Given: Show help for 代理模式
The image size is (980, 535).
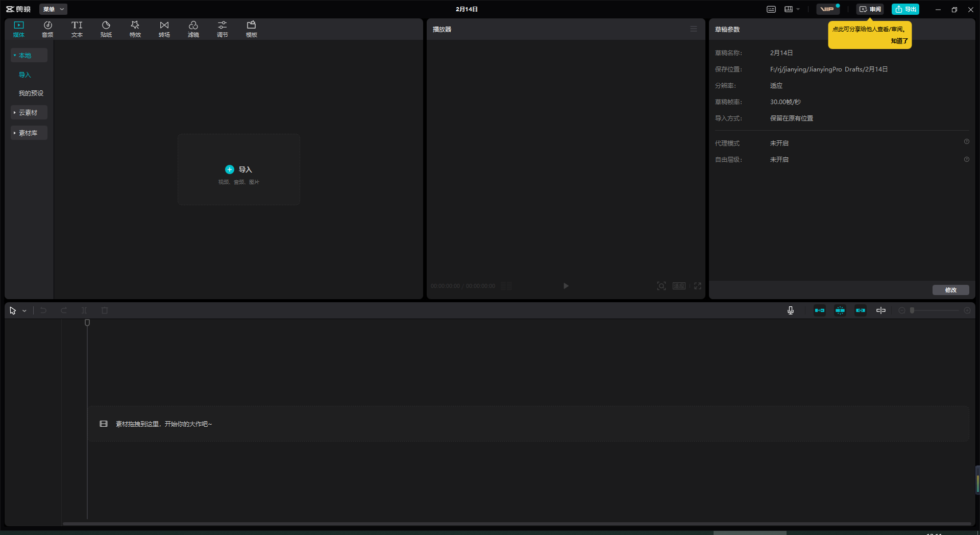Looking at the screenshot, I should point(967,142).
